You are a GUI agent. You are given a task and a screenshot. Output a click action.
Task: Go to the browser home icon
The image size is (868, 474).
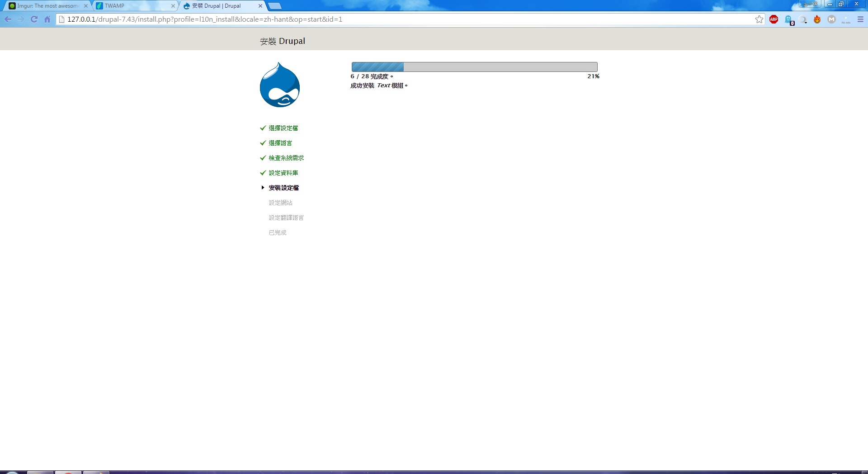[47, 19]
